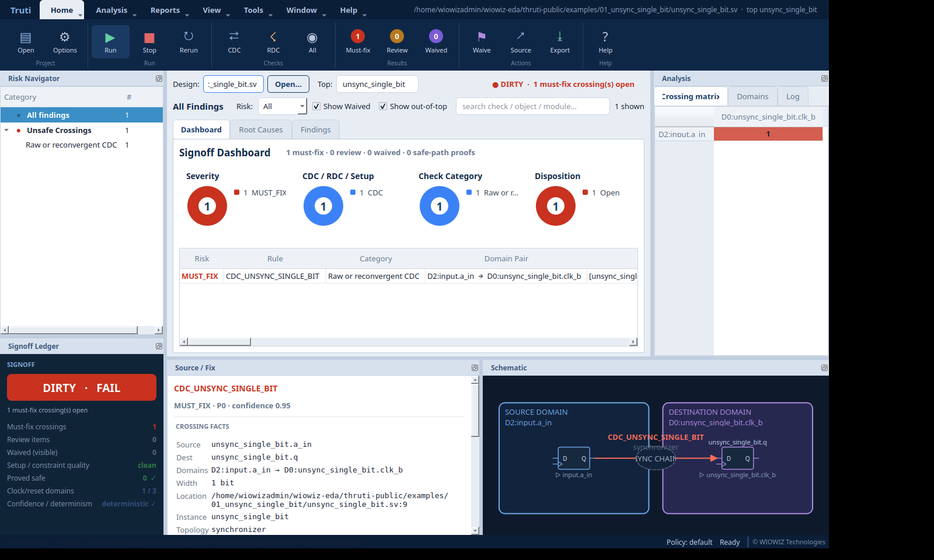Focus the search check/object/module field
The height and width of the screenshot is (560, 934).
click(x=533, y=106)
